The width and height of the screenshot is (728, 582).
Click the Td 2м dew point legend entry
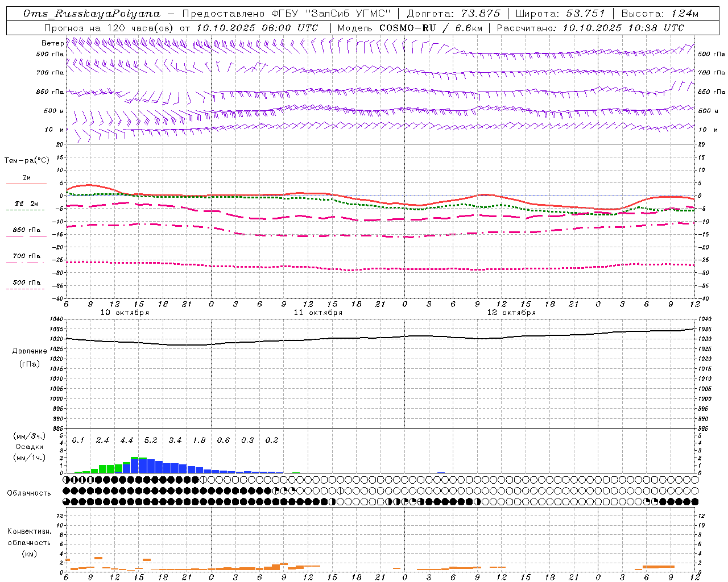[x=26, y=203]
